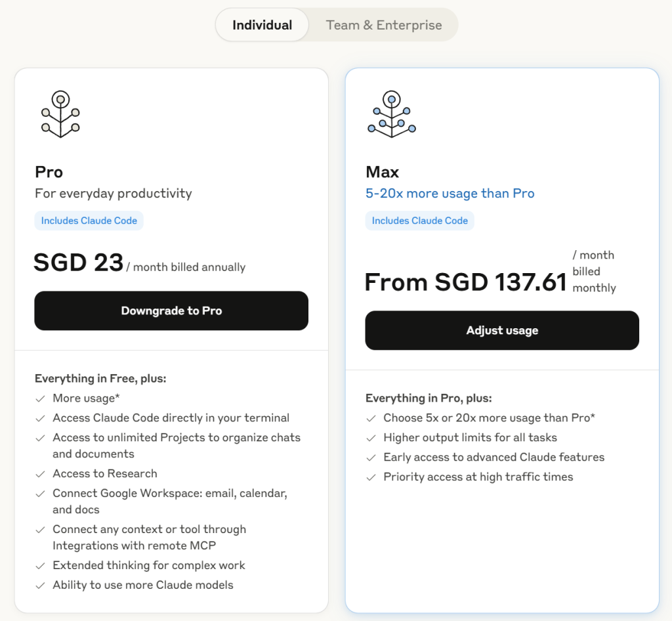Click checkmark next to Access to Research
The width and height of the screenshot is (672, 621).
[x=41, y=474]
